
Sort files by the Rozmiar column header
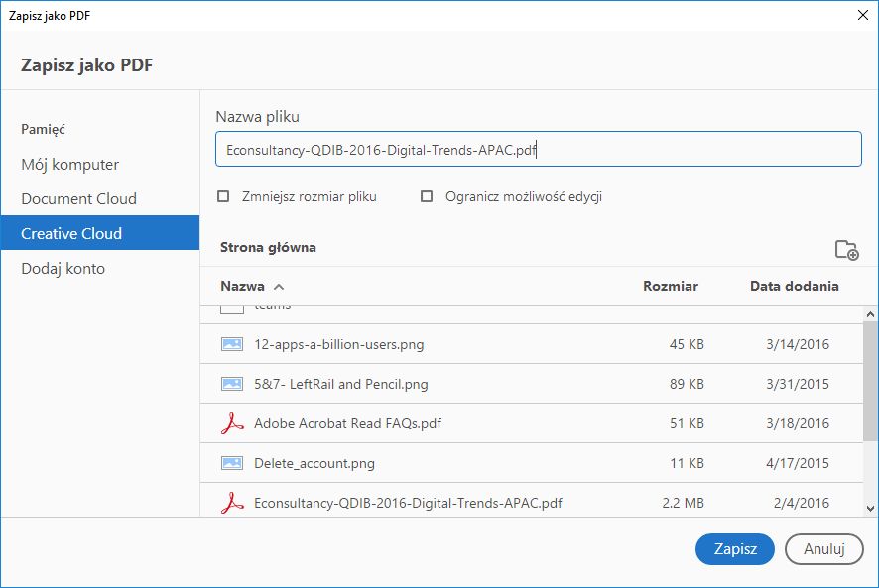(671, 286)
